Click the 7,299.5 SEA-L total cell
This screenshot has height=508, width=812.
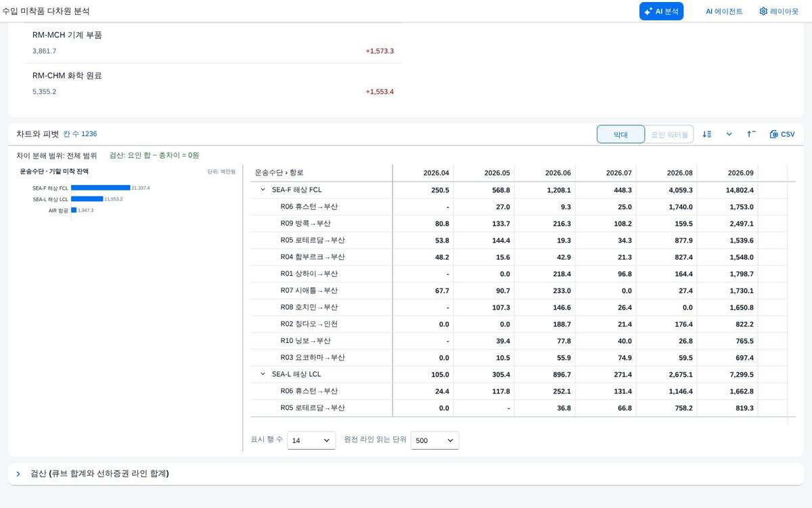pos(727,374)
